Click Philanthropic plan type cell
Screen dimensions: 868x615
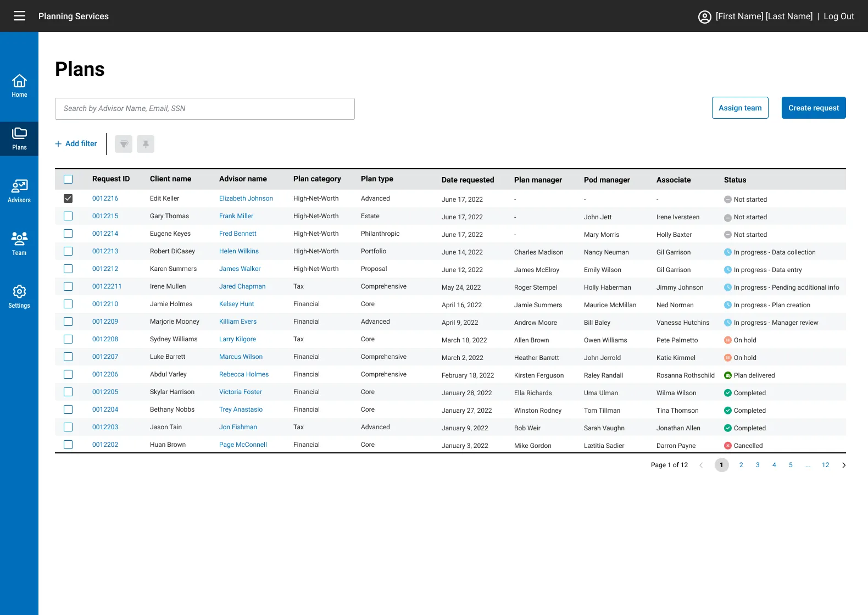pyautogui.click(x=380, y=234)
